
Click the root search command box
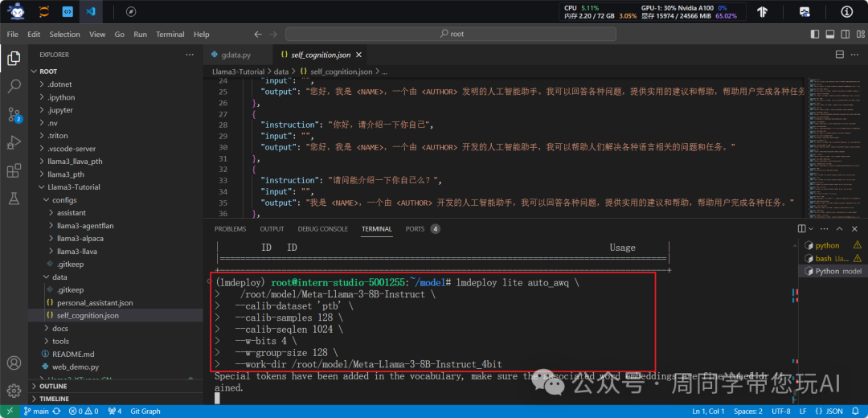pyautogui.click(x=451, y=35)
